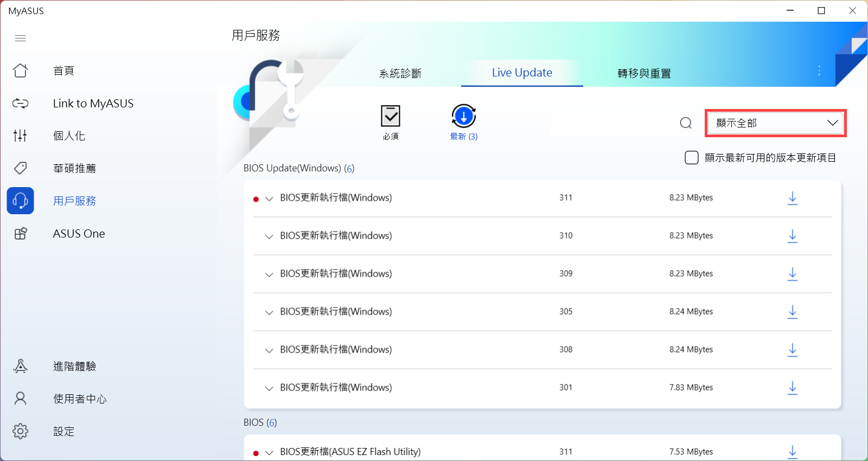Download BIOS Windows version 305
Viewport: 868px width, 461px height.
click(793, 312)
